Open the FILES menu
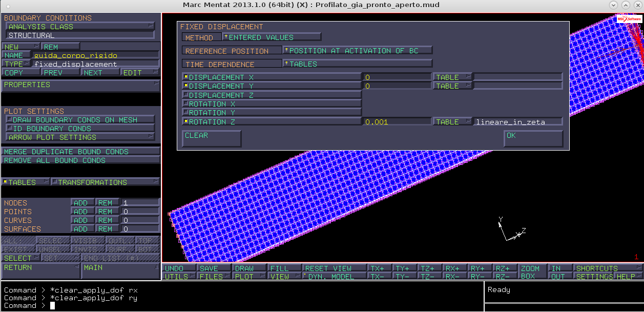Screen dimensions: 644x312 [x=214, y=277]
